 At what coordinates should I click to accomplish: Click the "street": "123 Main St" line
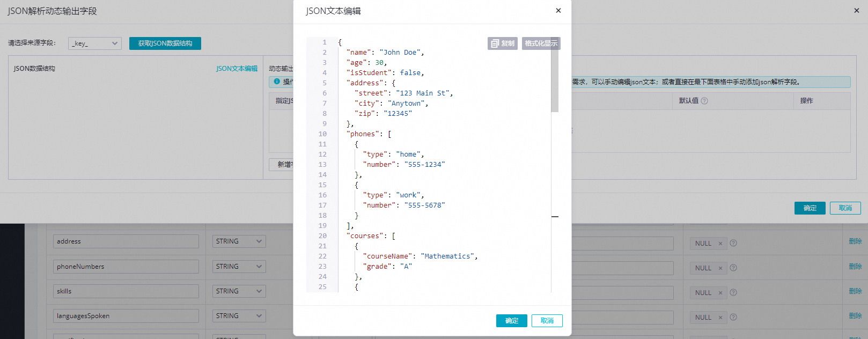[x=403, y=93]
